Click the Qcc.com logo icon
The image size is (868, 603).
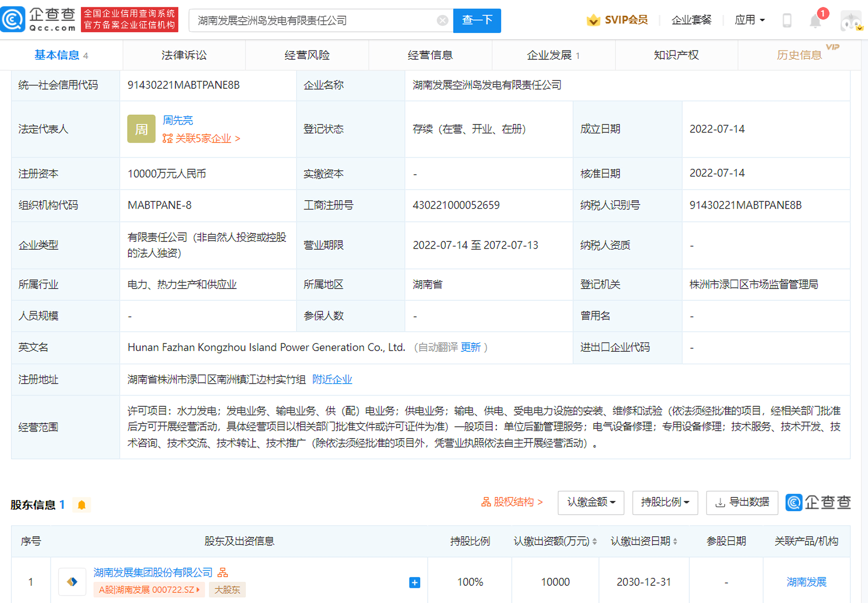tap(13, 20)
